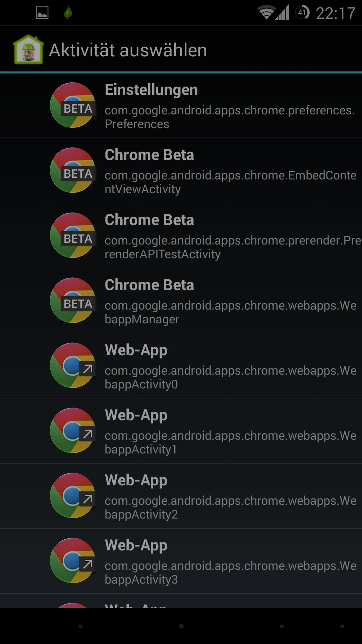362x644 pixels.
Task: Tap the webapps.WebappManager class name
Action: [231, 312]
